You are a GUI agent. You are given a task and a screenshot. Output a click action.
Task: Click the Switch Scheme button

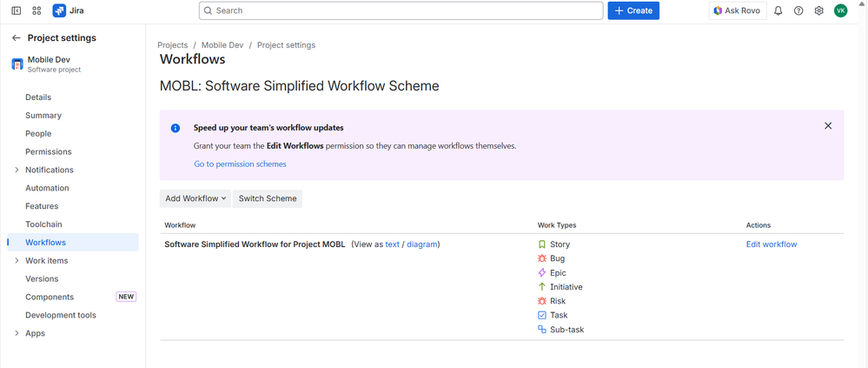click(x=268, y=198)
